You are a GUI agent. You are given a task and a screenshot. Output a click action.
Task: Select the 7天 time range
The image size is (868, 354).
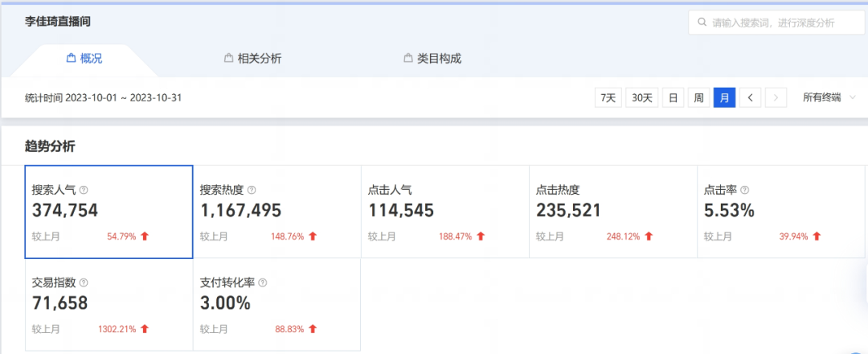tap(608, 97)
